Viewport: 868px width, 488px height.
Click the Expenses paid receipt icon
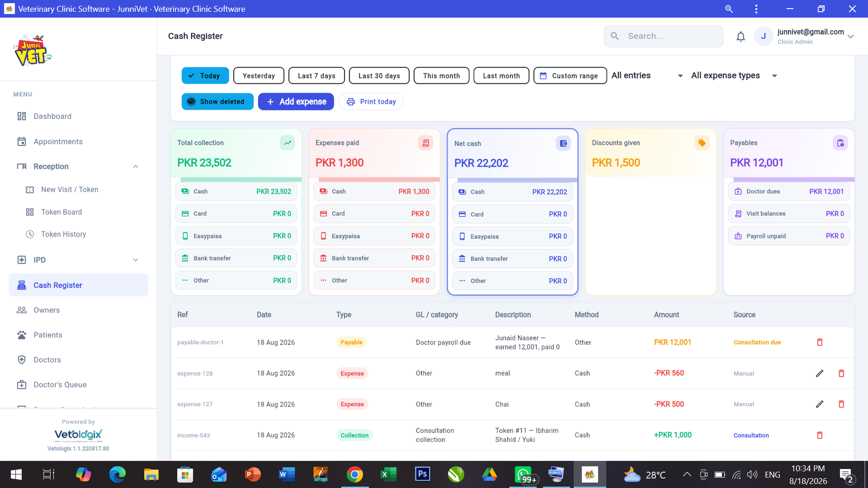pyautogui.click(x=426, y=143)
